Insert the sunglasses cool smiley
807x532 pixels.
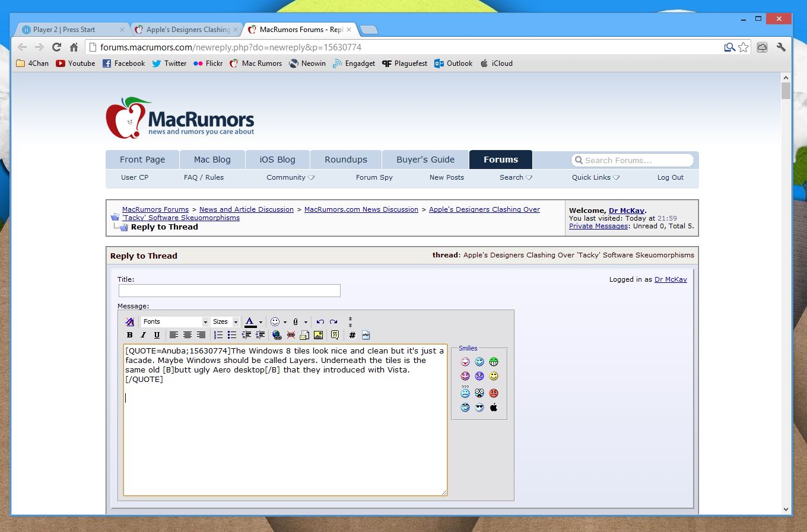tap(479, 407)
